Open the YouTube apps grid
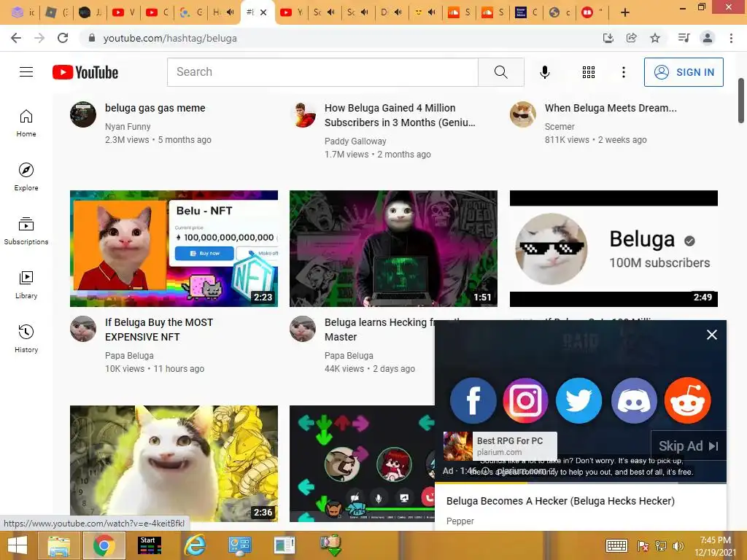Viewport: 747px width, 560px height. [x=589, y=72]
